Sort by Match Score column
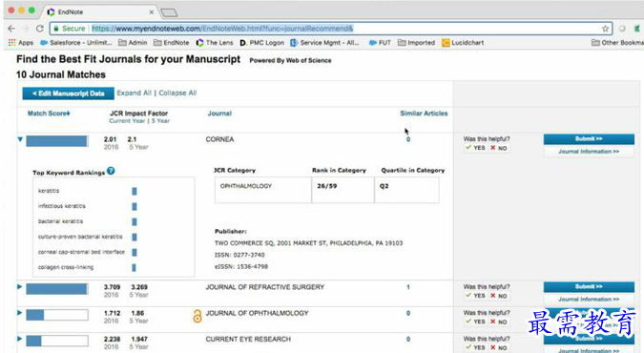The width and height of the screenshot is (644, 353). pyautogui.click(x=49, y=114)
